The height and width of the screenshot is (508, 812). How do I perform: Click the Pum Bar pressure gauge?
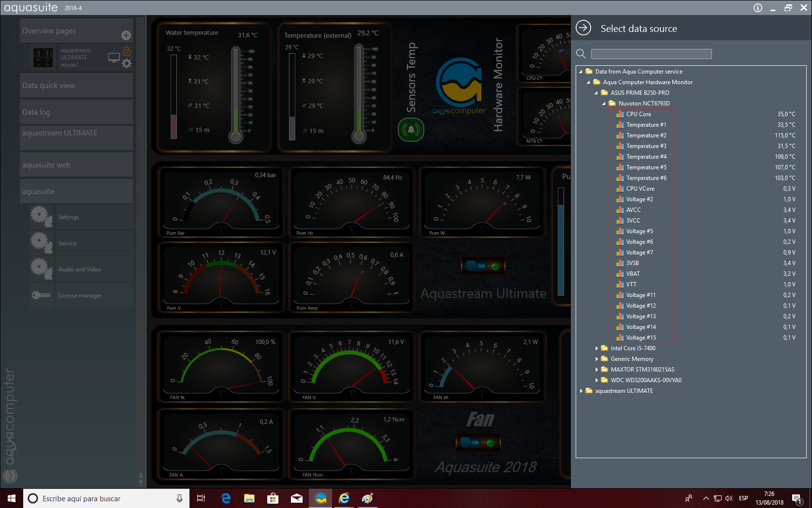click(221, 203)
